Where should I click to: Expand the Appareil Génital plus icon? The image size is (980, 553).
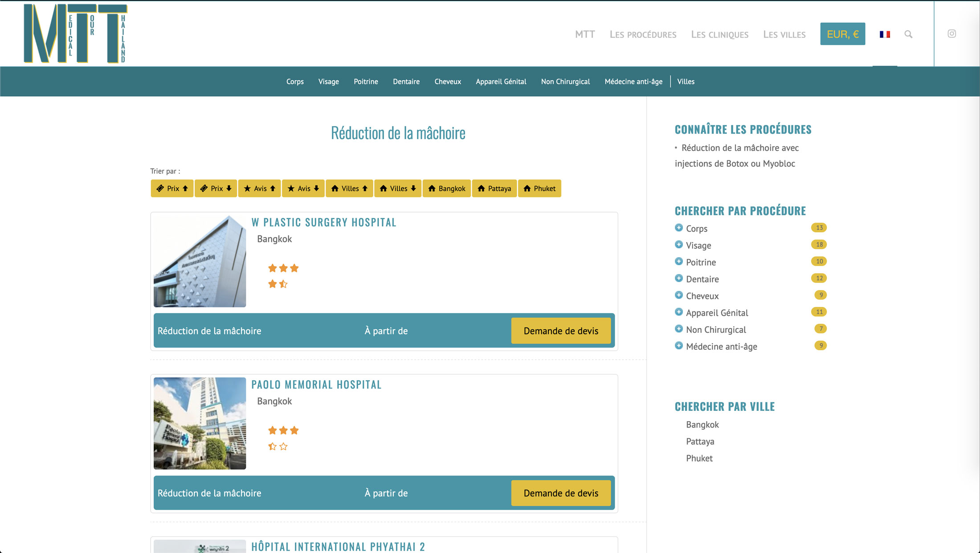tap(679, 312)
